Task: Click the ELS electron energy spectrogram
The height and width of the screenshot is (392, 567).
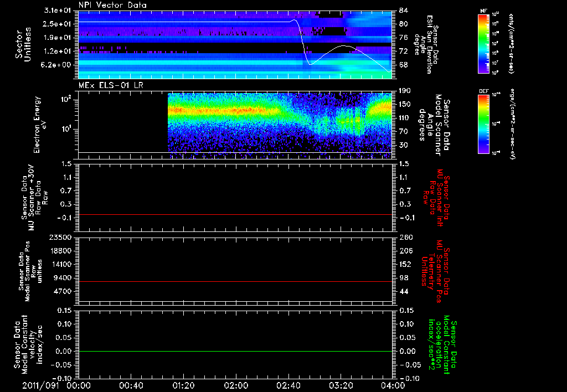Action: [x=280, y=125]
